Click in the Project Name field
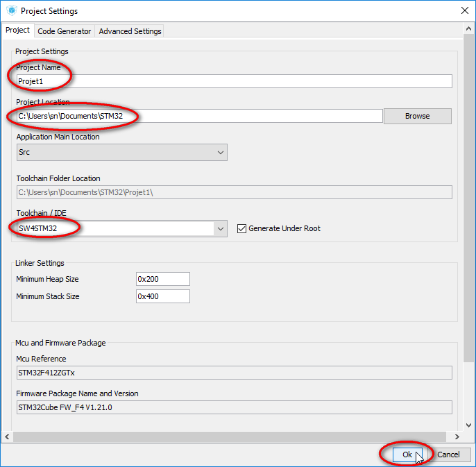 coord(235,81)
